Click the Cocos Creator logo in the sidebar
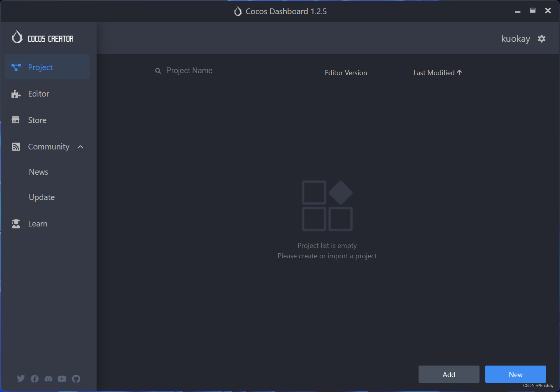This screenshot has height=392, width=560. pos(43,37)
